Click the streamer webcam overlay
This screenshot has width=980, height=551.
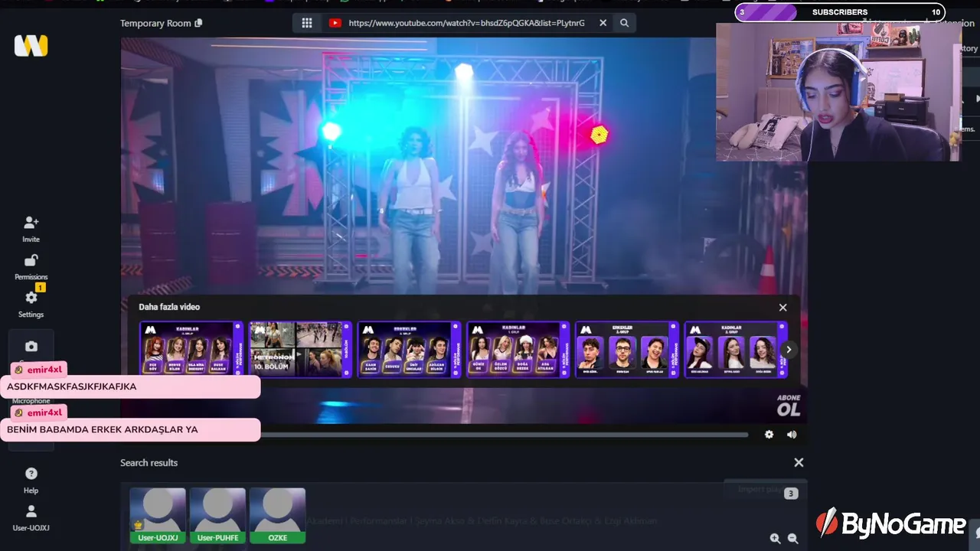[838, 92]
